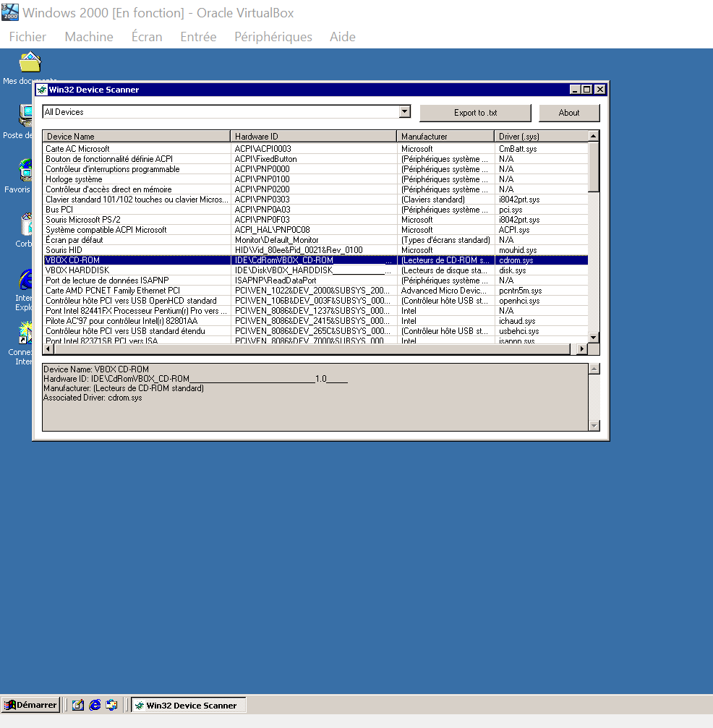The width and height of the screenshot is (713, 728).
Task: Select row Bus PCI
Action: [315, 210]
